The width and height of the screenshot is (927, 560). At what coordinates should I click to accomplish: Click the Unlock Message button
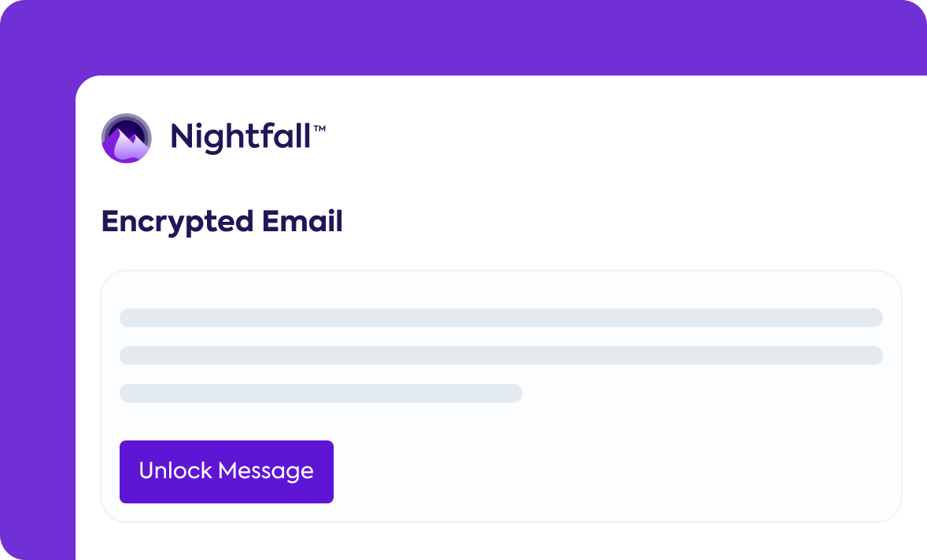[x=226, y=471]
